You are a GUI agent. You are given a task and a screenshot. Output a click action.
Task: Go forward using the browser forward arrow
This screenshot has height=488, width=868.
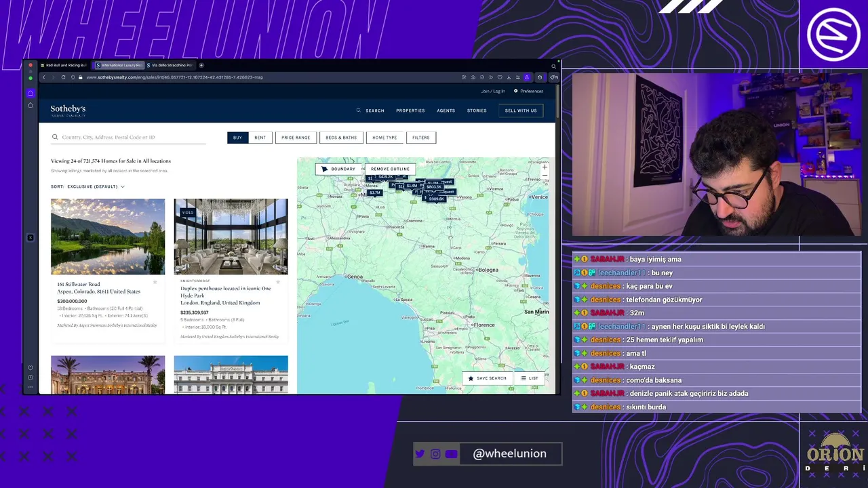click(53, 77)
